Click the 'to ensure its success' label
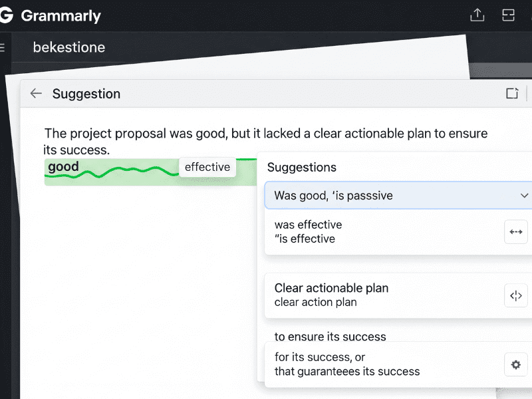Image resolution: width=532 pixels, height=399 pixels. pos(330,336)
